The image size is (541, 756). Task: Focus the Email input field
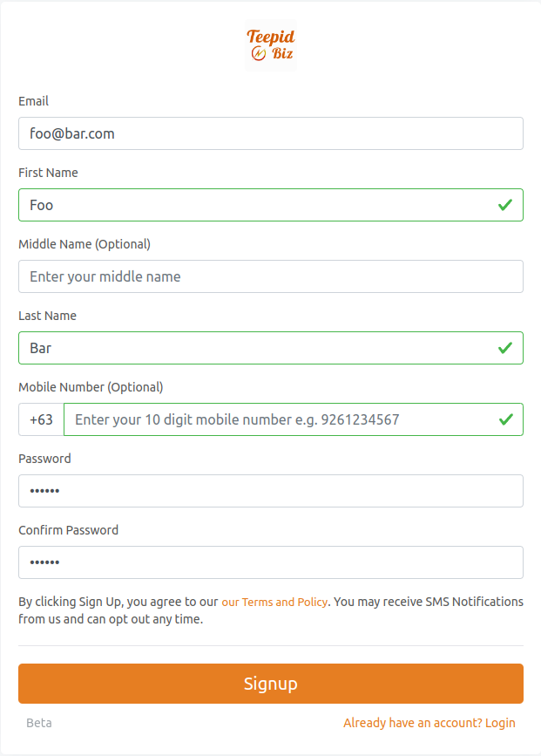click(x=270, y=133)
